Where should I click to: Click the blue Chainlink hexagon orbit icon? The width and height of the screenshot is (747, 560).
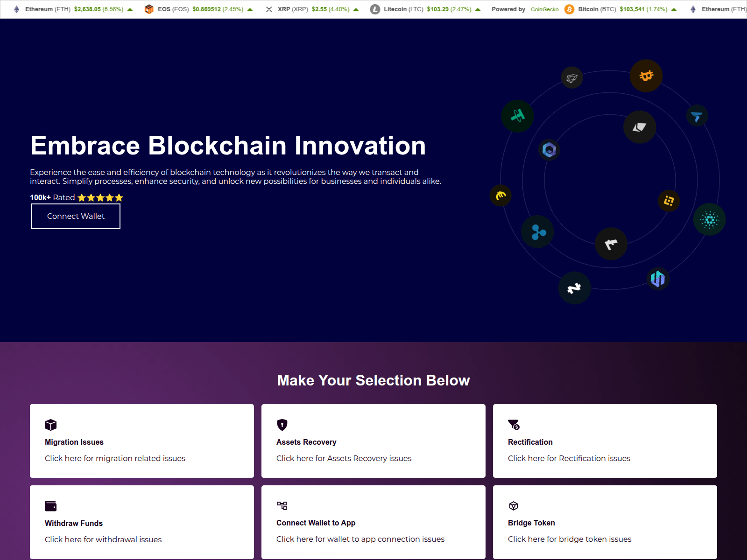549,150
